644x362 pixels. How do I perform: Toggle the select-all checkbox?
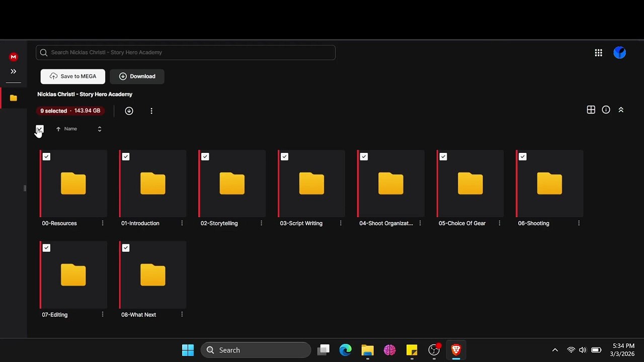click(x=40, y=129)
